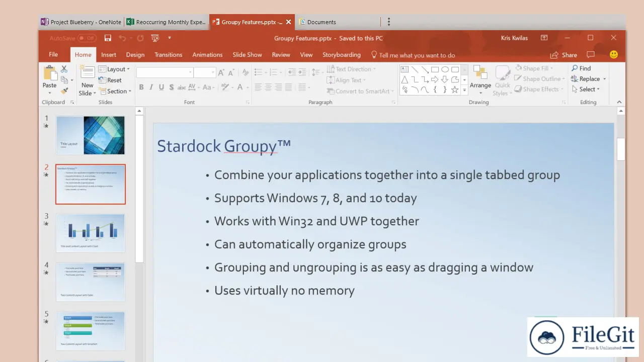This screenshot has width=644, height=362.
Task: Click the Save floppy disk icon
Action: pyautogui.click(x=108, y=38)
